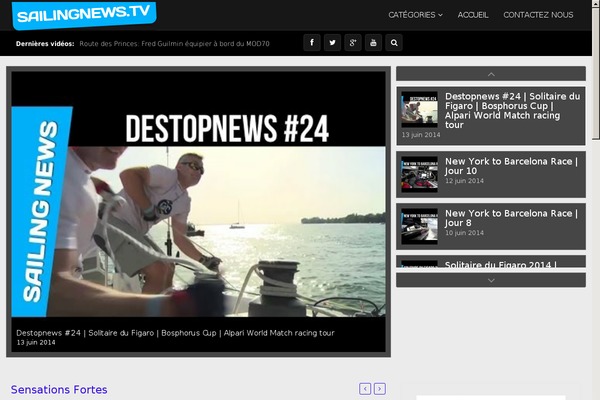Show next Sensations Fortes items

pos(380,389)
